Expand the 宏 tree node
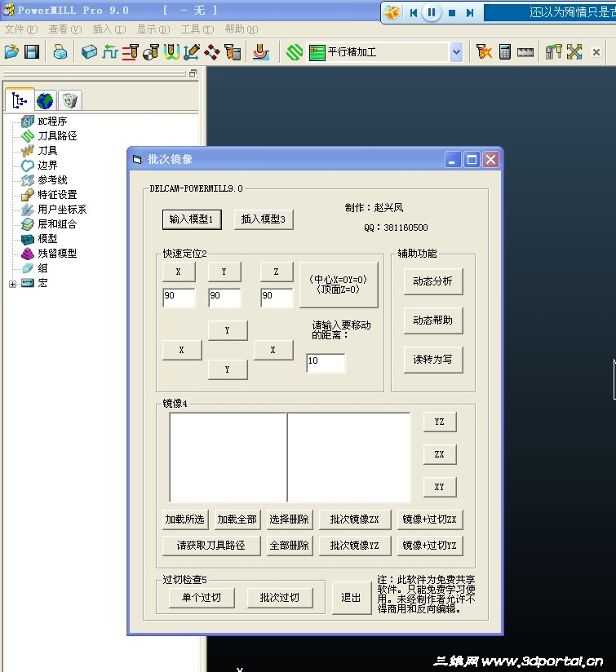Viewport: 616px width, 672px height. click(12, 284)
